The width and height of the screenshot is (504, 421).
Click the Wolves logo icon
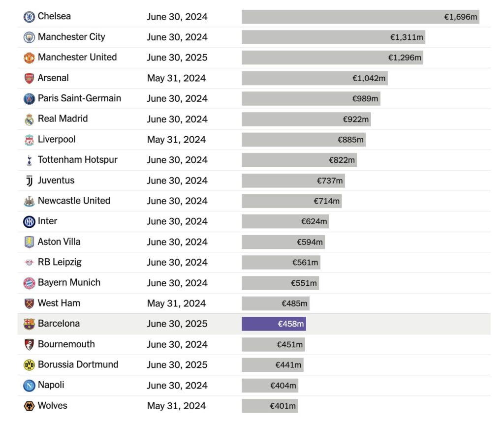29,406
